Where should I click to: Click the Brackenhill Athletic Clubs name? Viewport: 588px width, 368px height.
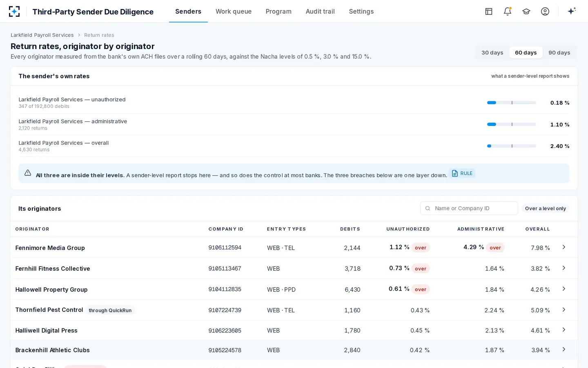52,350
